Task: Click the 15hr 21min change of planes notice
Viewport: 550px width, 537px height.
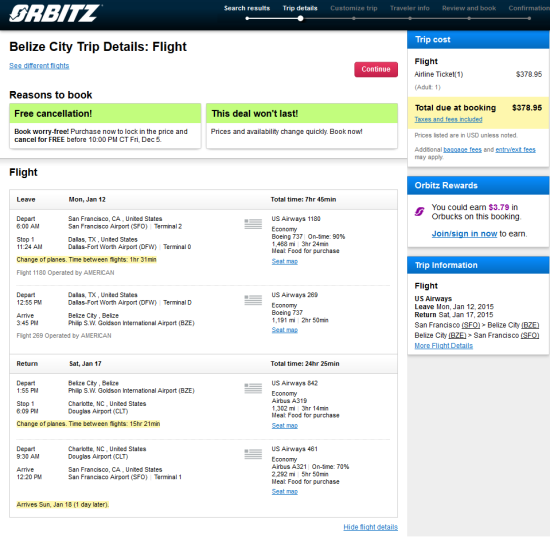Action: (x=88, y=424)
